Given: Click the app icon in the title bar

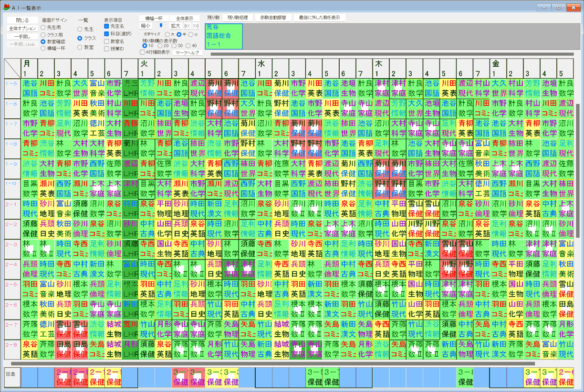Looking at the screenshot, I should [x=6, y=7].
